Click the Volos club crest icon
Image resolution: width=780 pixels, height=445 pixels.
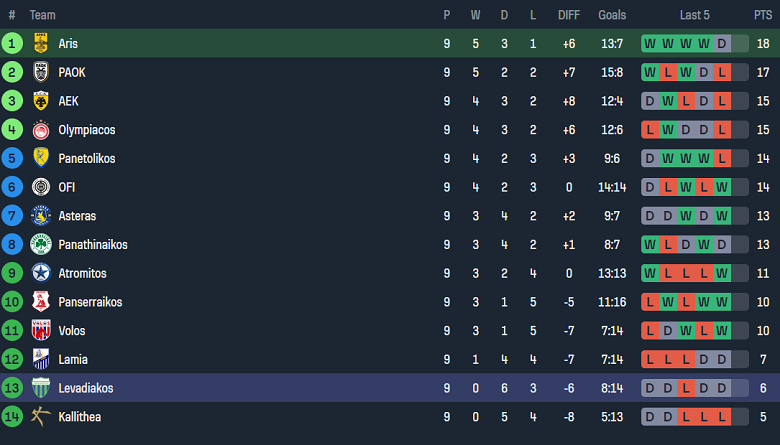click(41, 331)
